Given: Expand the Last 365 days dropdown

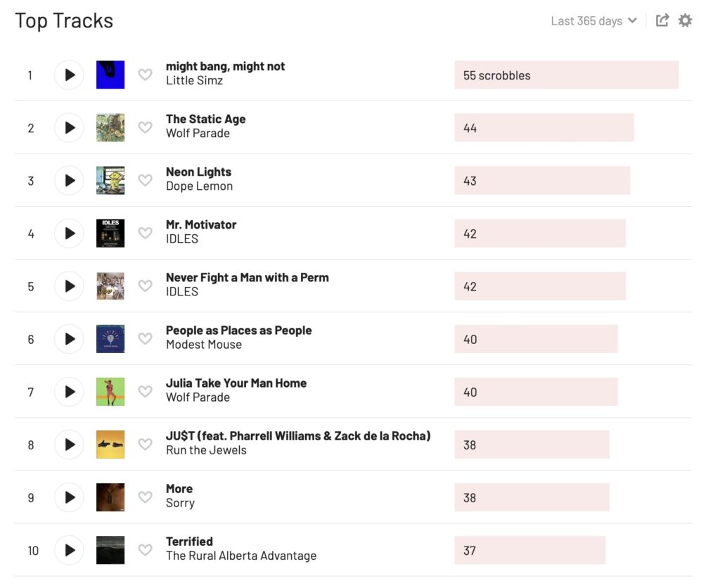Looking at the screenshot, I should point(593,21).
